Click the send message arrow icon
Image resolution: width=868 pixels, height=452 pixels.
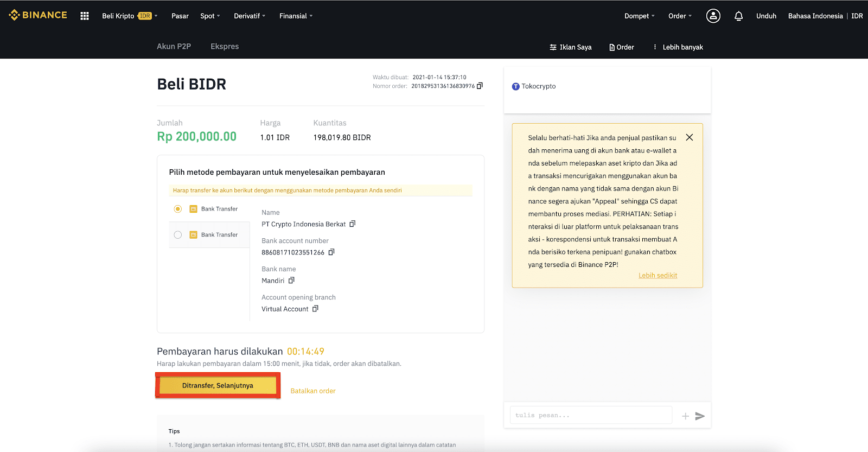700,416
